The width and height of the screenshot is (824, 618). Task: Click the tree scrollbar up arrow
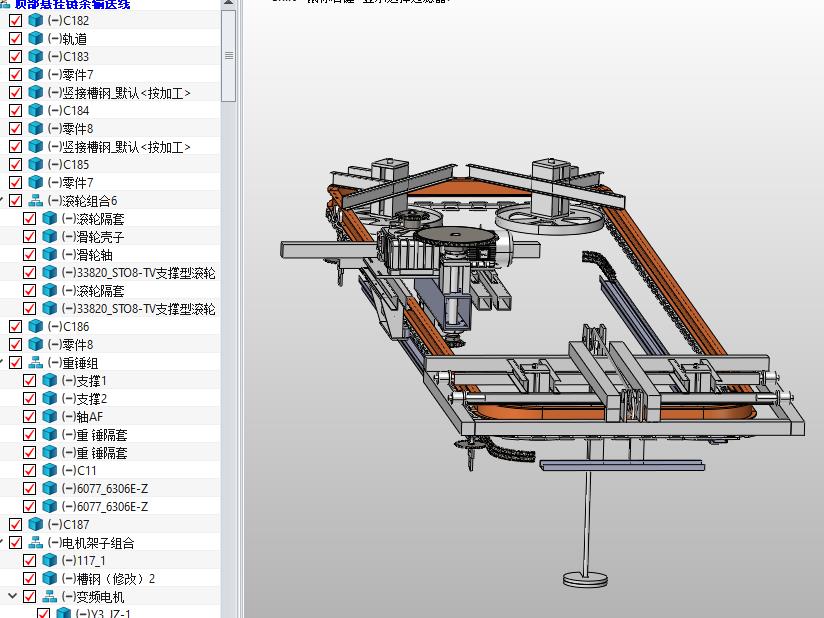tap(229, 3)
